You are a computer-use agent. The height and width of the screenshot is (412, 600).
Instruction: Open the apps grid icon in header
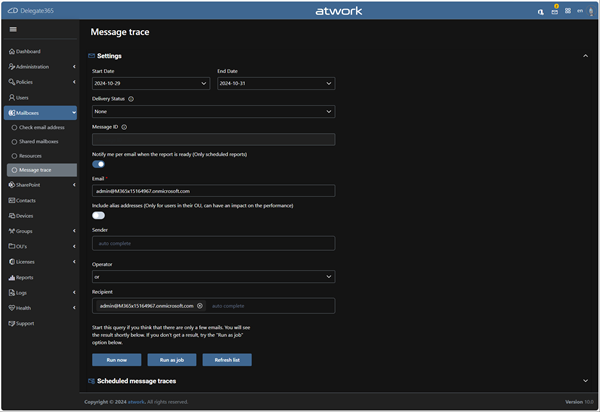568,11
